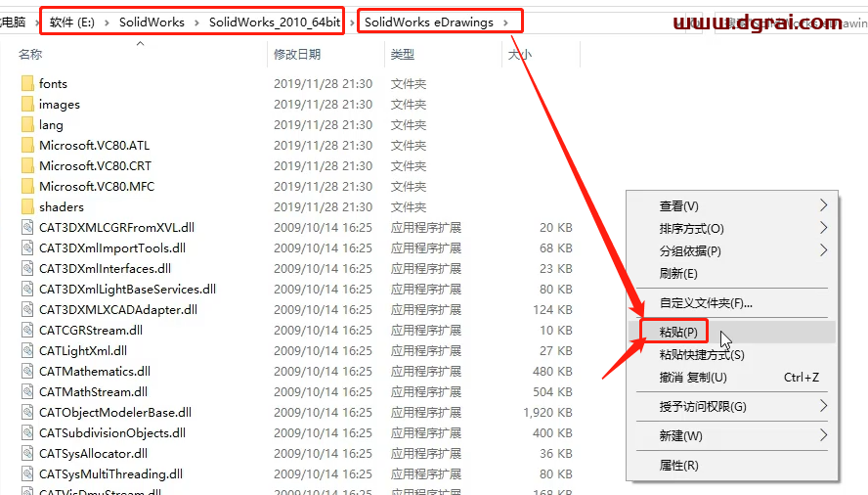
Task: Click CATSysAllocator.dll file icon
Action: pyautogui.click(x=27, y=453)
